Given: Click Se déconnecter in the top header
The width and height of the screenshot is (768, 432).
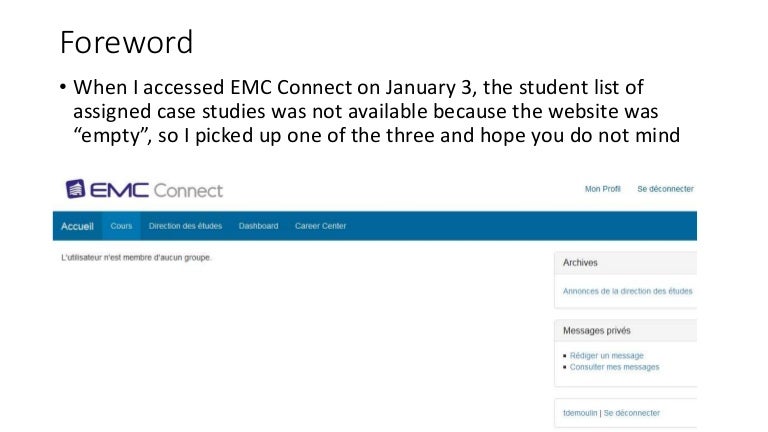Looking at the screenshot, I should coord(664,189).
